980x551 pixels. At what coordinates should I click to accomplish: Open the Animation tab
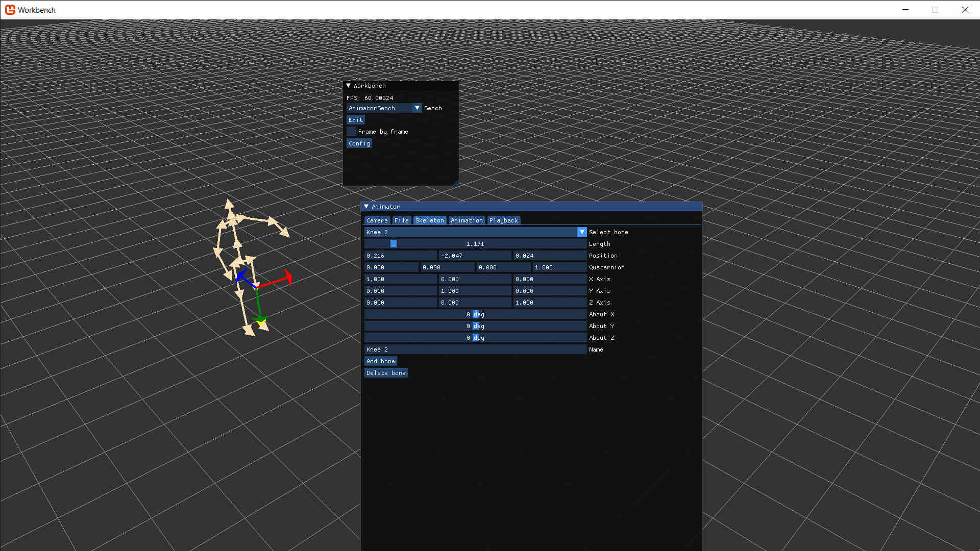coord(467,220)
